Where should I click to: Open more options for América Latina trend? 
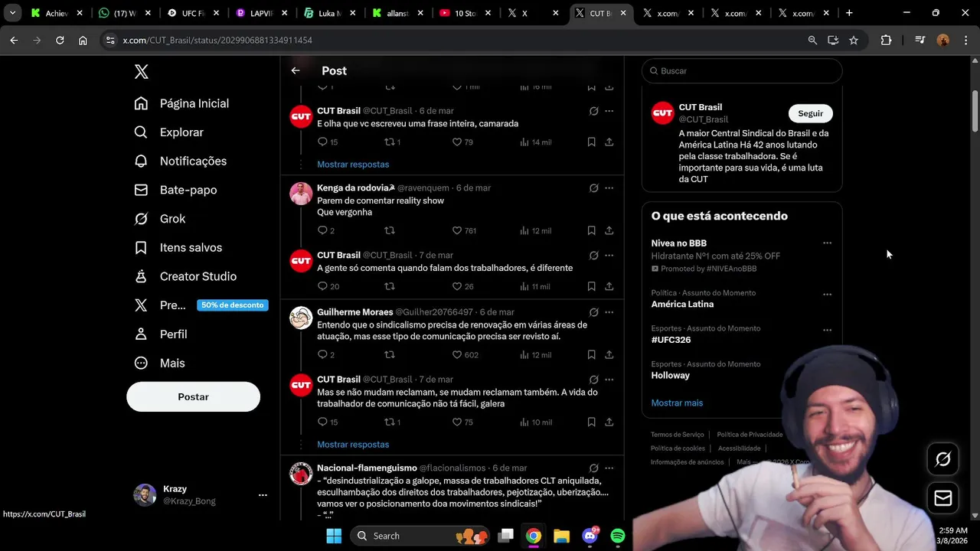coord(827,295)
